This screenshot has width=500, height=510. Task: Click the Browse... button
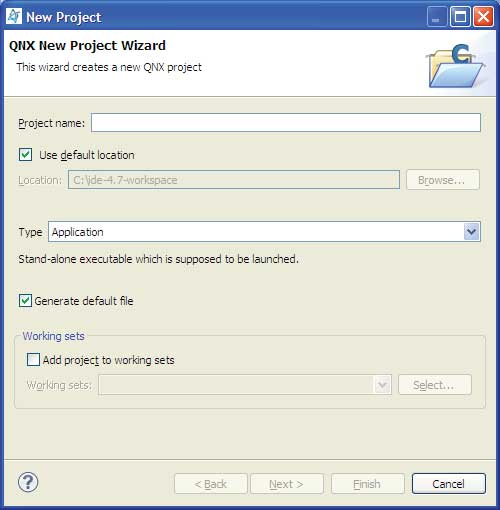(x=443, y=180)
